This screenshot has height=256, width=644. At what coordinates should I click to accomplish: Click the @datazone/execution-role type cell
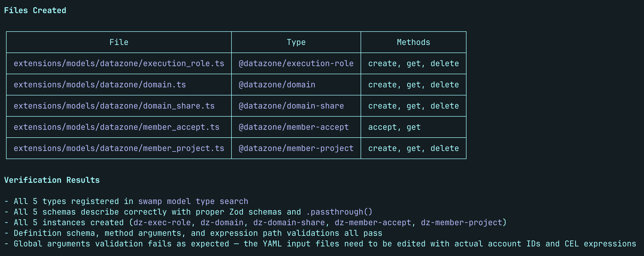pos(296,63)
